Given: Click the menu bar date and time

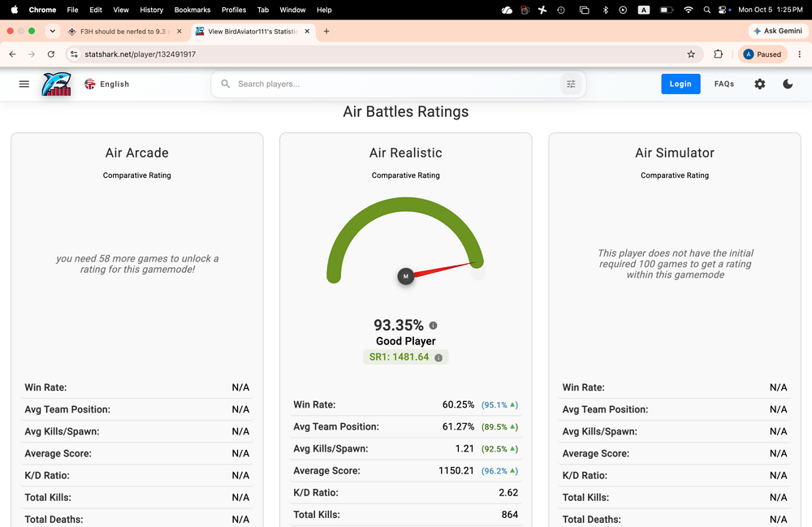Looking at the screenshot, I should pyautogui.click(x=770, y=10).
